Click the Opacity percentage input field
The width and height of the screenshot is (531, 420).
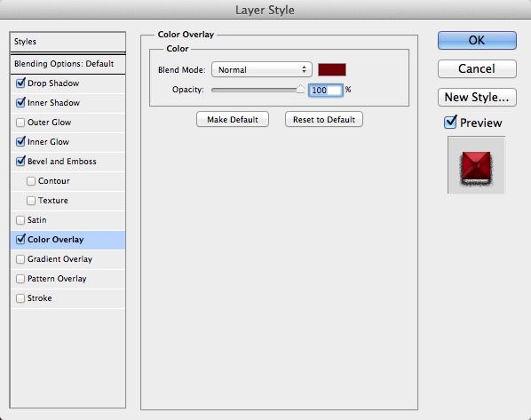click(x=326, y=90)
